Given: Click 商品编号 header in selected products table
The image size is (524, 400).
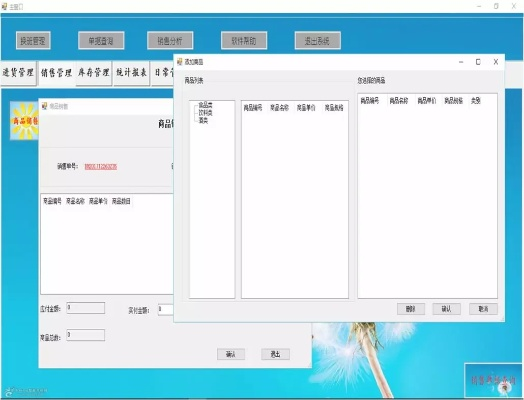Looking at the screenshot, I should 370,101.
